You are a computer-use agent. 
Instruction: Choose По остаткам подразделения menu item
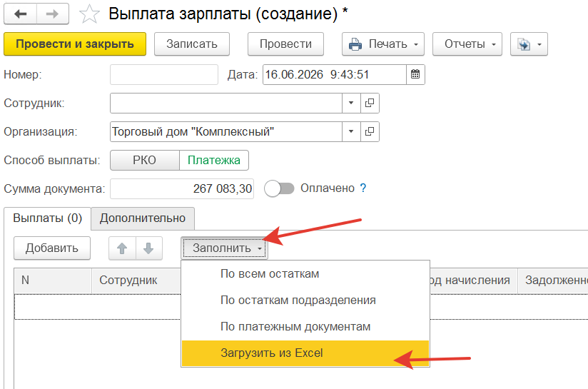pos(305,300)
